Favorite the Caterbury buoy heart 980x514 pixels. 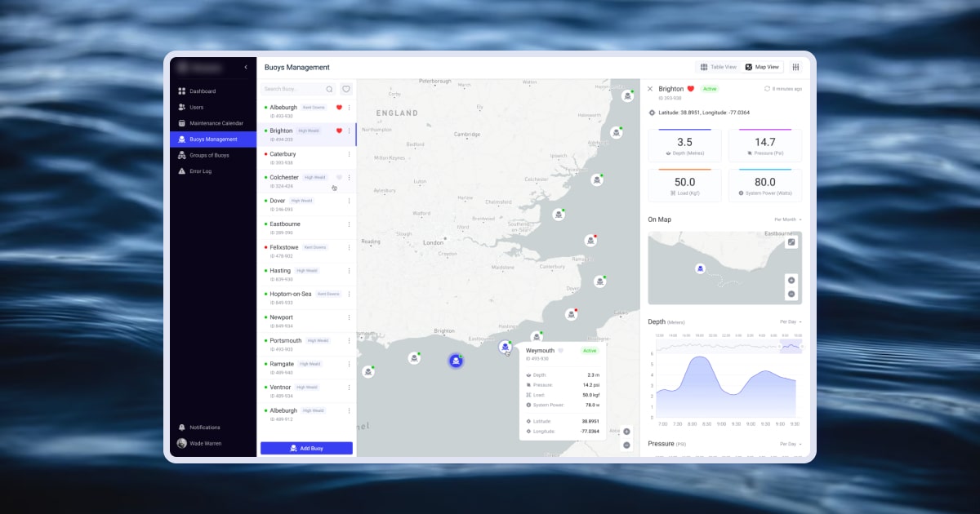[x=341, y=154]
